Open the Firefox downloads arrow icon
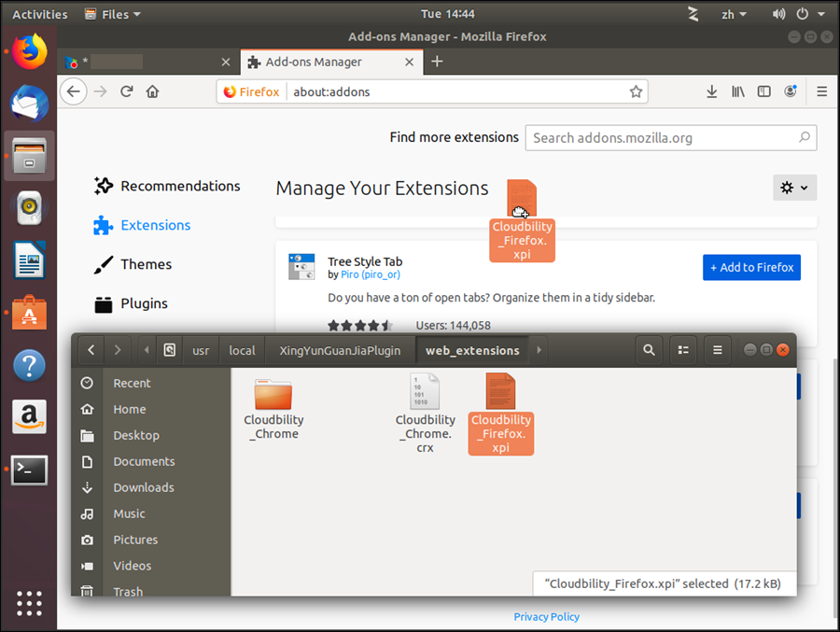Screen dimensions: 840x632 point(711,91)
